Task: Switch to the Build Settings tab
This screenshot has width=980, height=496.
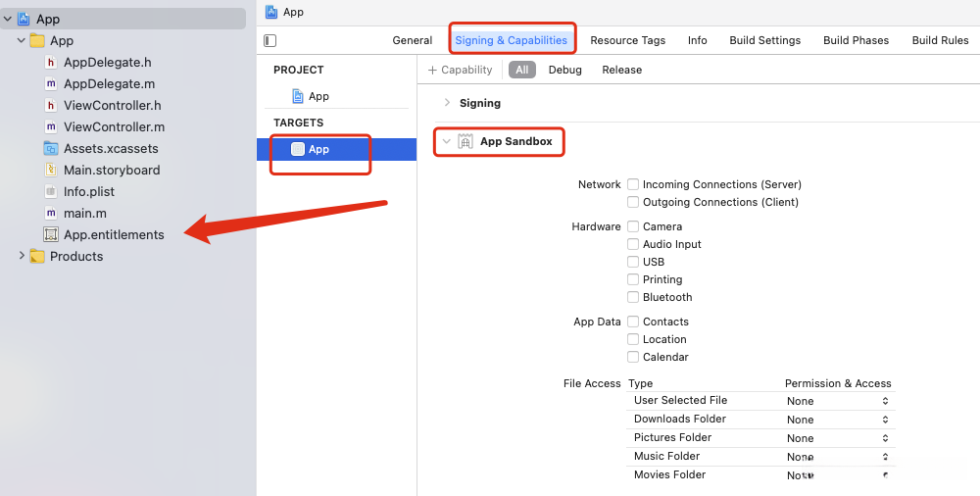Action: tap(764, 40)
